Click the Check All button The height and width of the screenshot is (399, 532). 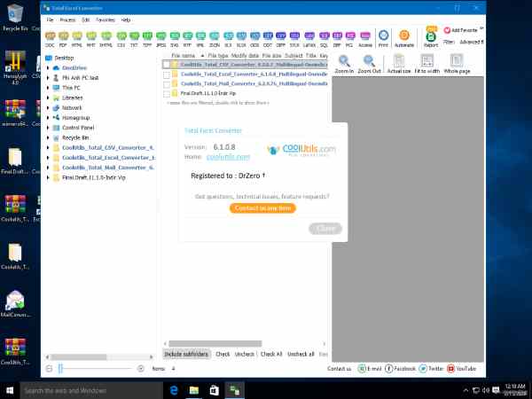271,354
